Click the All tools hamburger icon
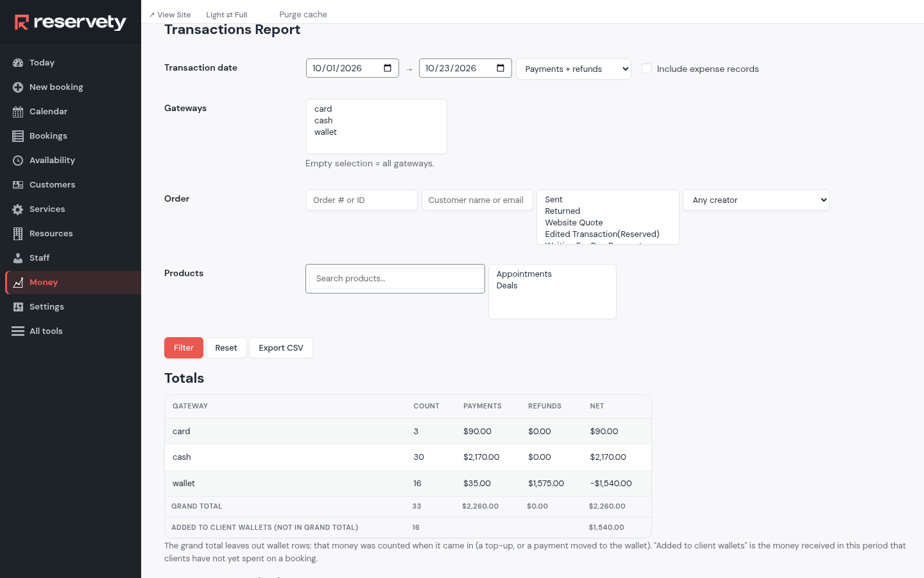This screenshot has width=924, height=578. (x=18, y=331)
